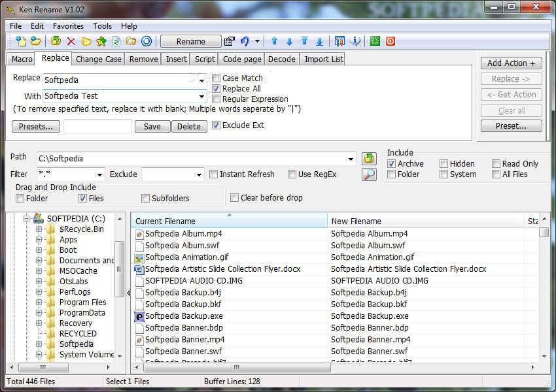Click the Ken Rename title bar app icon
Viewport: 556px width, 392px height.
pos(10,10)
